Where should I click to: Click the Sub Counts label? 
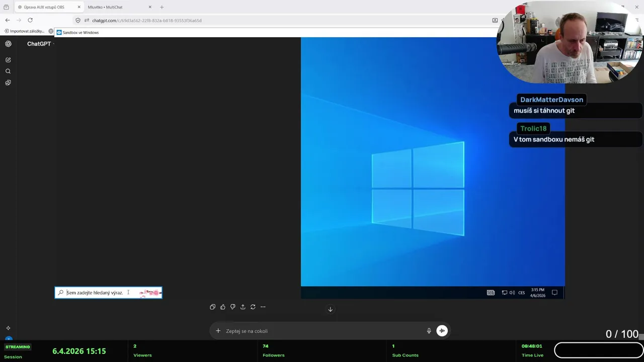(406, 355)
